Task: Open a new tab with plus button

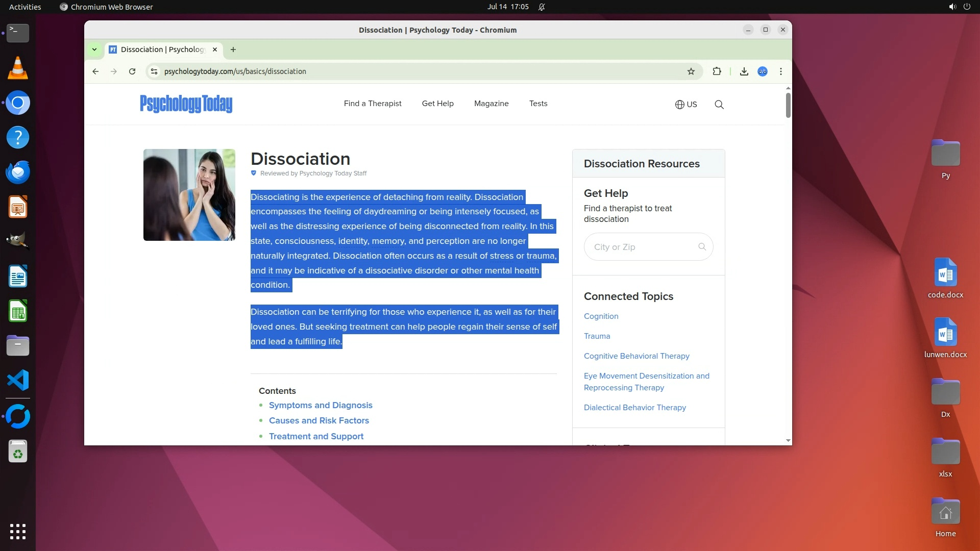Action: click(233, 49)
